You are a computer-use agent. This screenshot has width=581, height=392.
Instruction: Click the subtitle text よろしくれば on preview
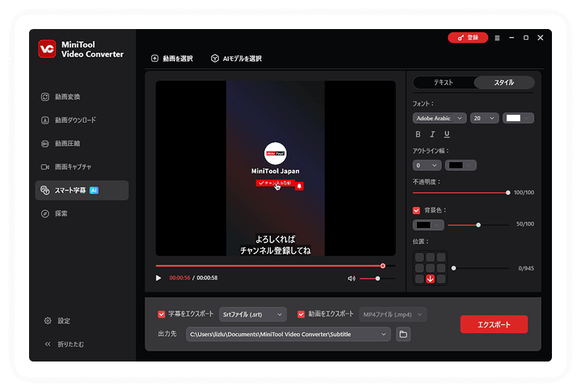click(x=275, y=239)
